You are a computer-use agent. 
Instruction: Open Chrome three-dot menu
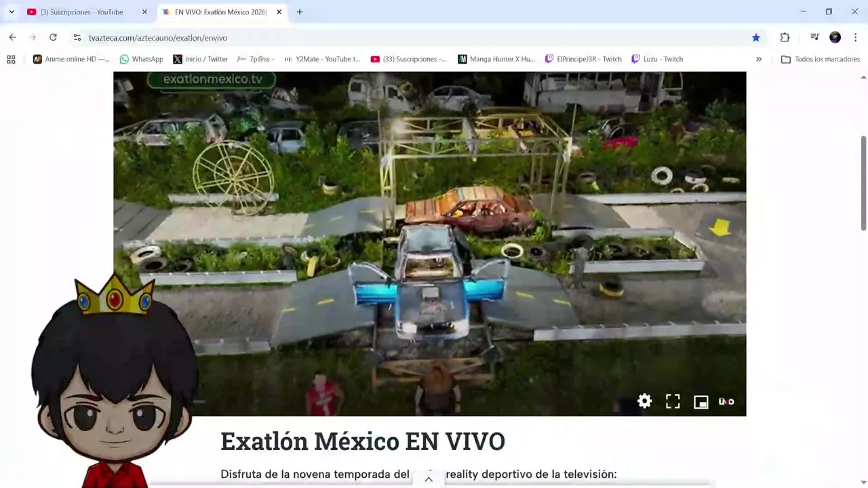click(x=855, y=37)
